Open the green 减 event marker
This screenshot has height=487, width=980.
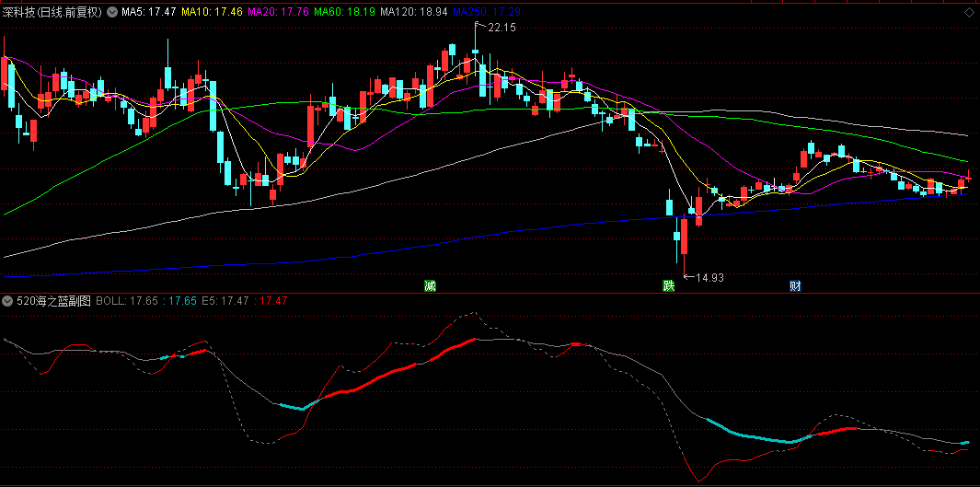click(x=430, y=286)
